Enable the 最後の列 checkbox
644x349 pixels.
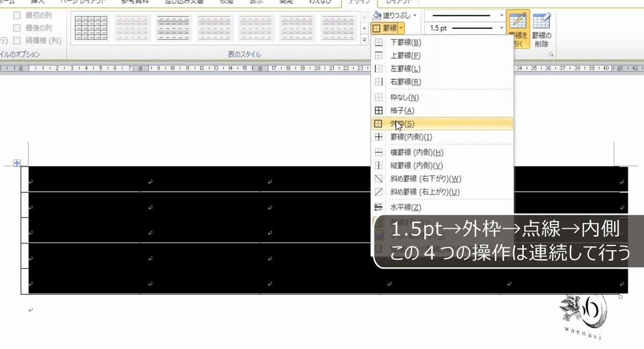tap(18, 28)
